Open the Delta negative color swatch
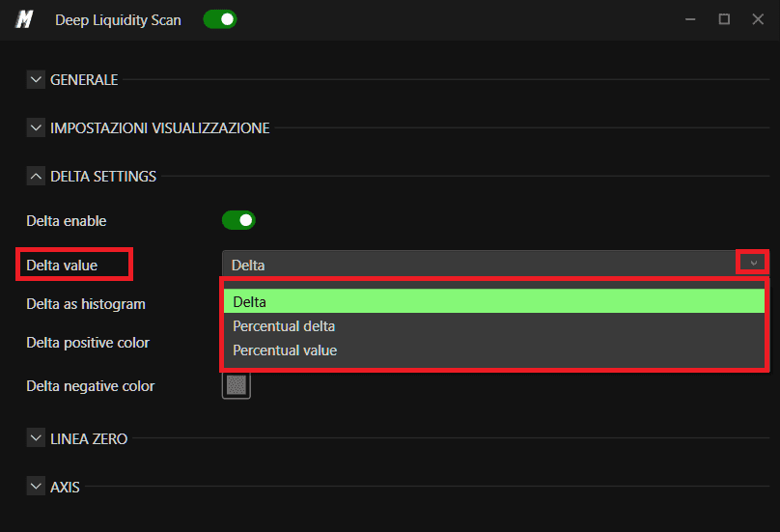780x532 pixels. click(237, 384)
